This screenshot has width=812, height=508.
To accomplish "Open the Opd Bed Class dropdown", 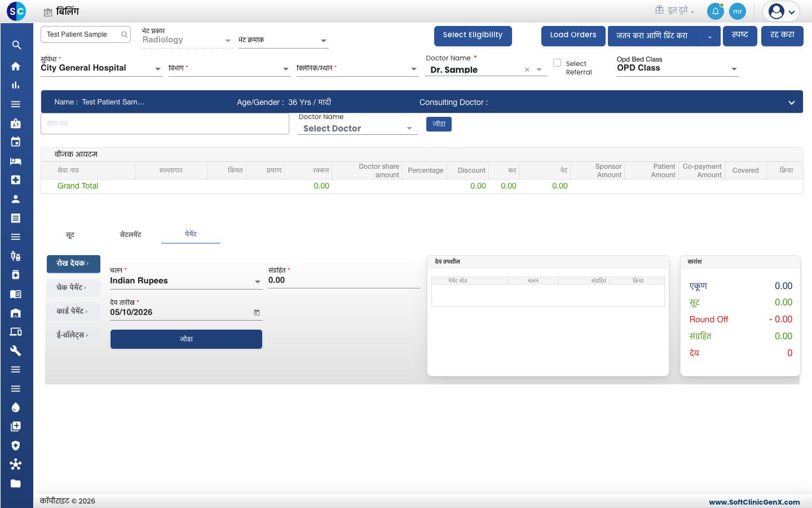I will (678, 68).
